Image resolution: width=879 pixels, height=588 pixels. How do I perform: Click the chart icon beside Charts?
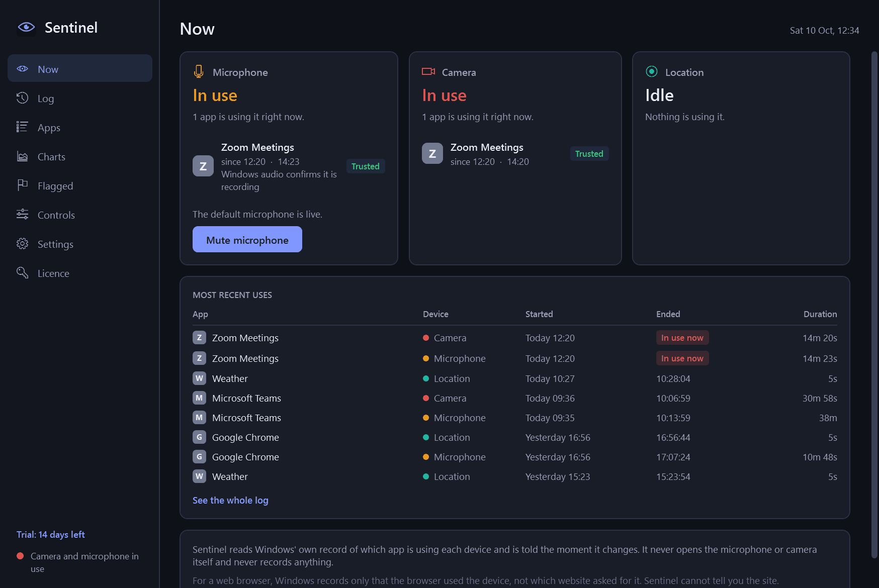(23, 156)
